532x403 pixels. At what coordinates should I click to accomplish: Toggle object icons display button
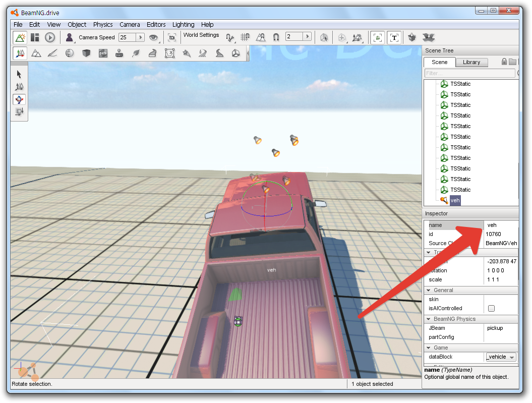point(378,38)
